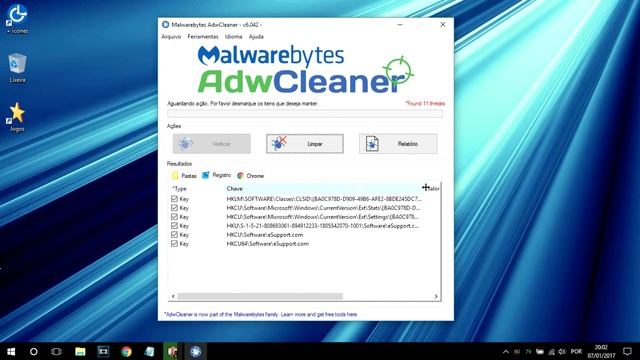Open the Arquivo menu
Viewport: 640px width, 360px height.
coord(171,37)
